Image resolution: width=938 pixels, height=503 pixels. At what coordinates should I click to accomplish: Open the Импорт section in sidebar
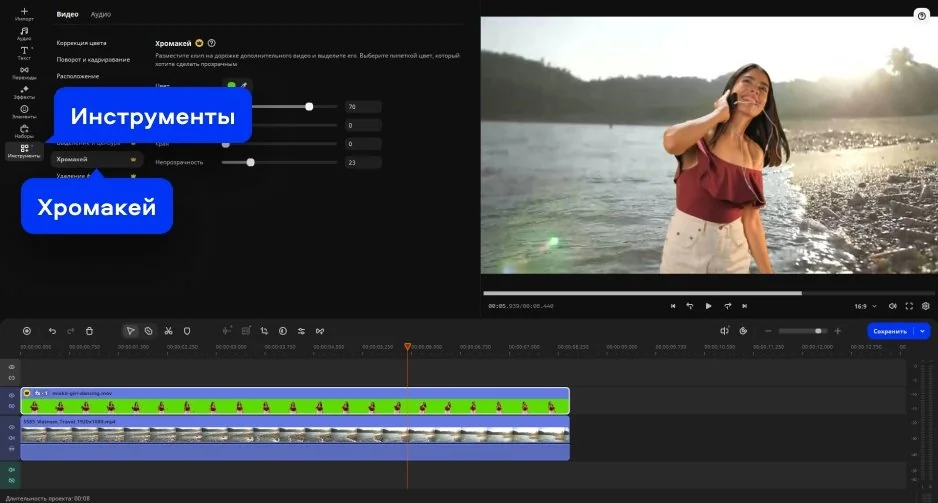pyautogui.click(x=24, y=14)
